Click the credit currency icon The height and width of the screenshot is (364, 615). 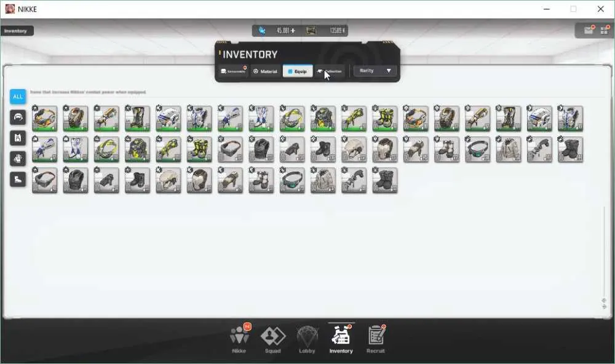[311, 30]
